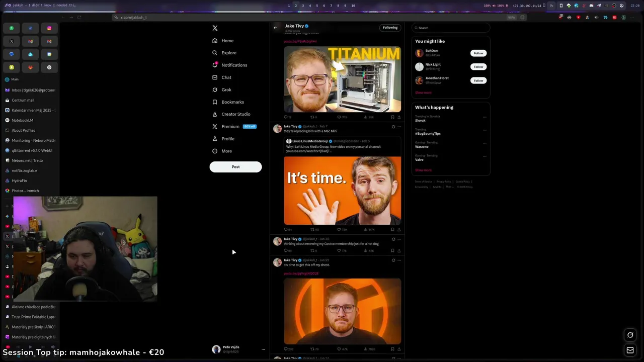Viewport: 644px width, 362px height.
Task: Click Grok icon on Mac Mini post
Action: click(393, 127)
